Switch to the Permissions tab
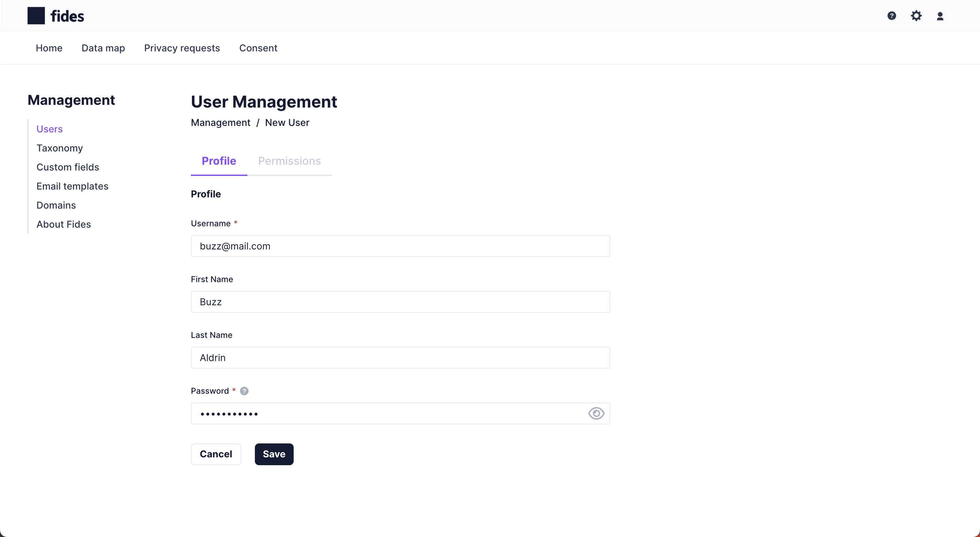980x537 pixels. pos(290,161)
